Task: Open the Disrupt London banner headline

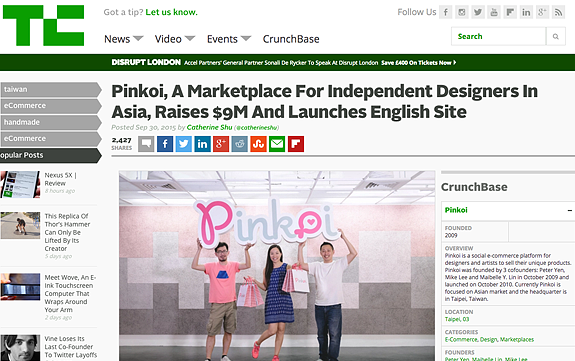Action: coord(281,63)
